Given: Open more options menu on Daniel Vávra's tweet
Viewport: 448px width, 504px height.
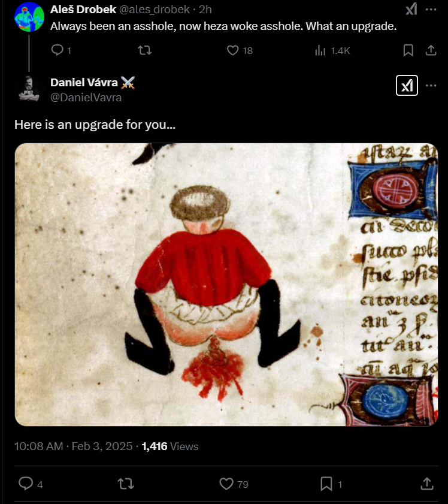Looking at the screenshot, I should (431, 86).
